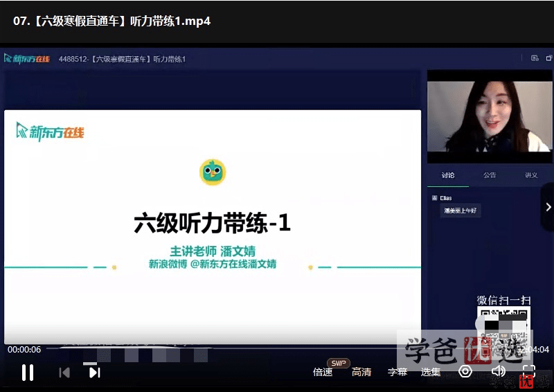Switch to the 公告 tab
This screenshot has height=392, width=554.
click(x=490, y=175)
